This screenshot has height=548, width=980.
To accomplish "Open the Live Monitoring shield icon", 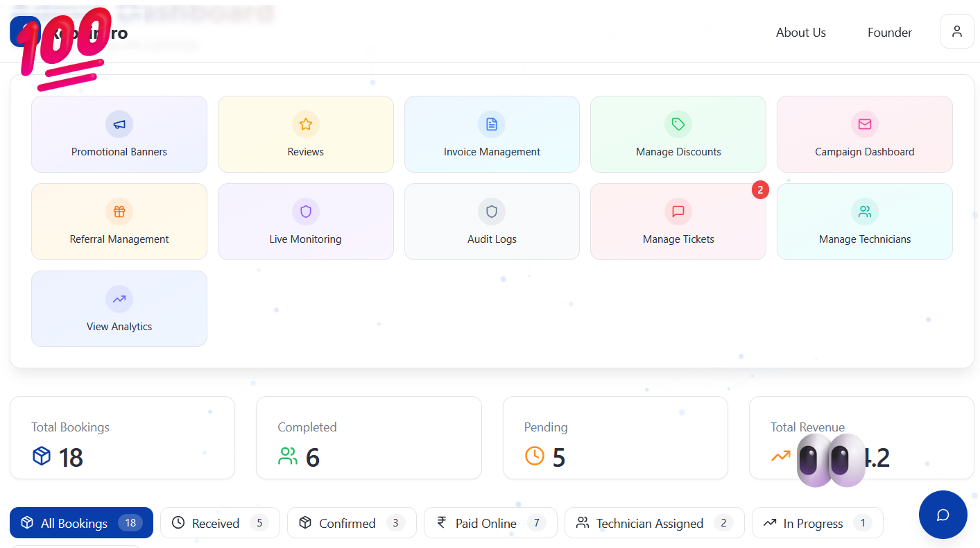I will click(305, 211).
